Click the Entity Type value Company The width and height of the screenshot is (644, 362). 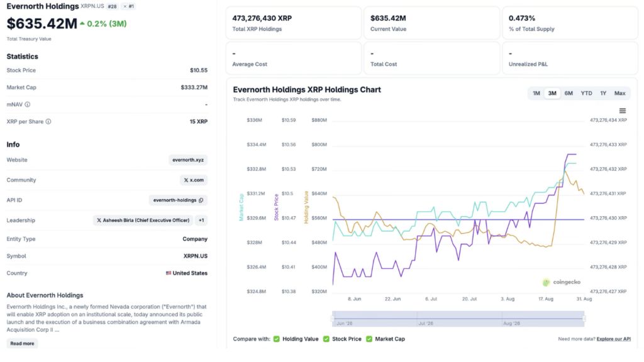click(x=195, y=239)
